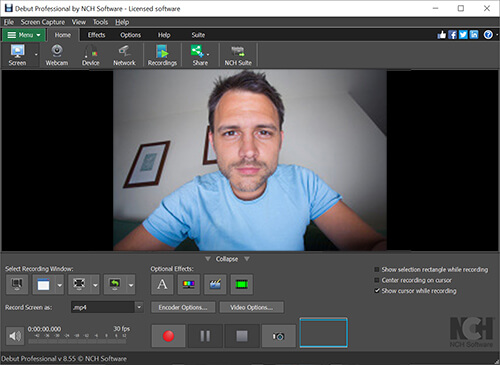Viewport: 500px width, 365px height.
Task: Click the blue help question icon
Action: point(488,35)
